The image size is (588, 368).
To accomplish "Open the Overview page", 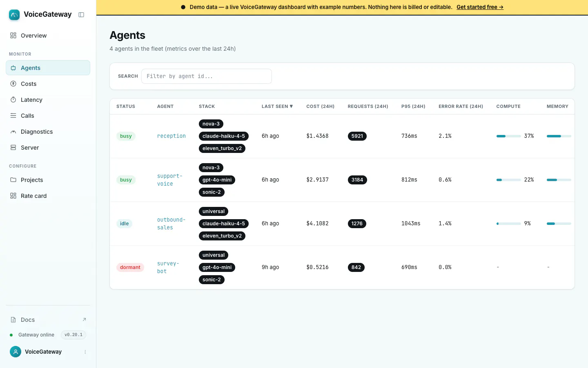I will point(48,36).
